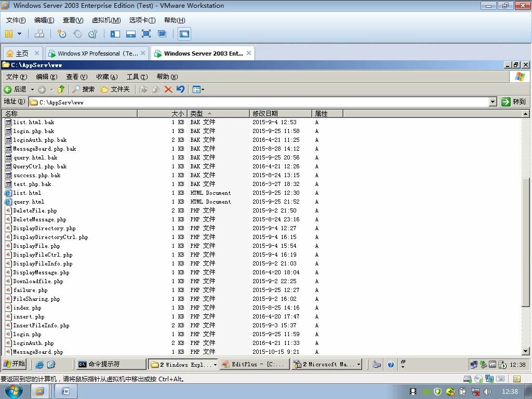Toggle the thumbnail bar view icon
Screen dimensions: 532x399
[x=130, y=34]
